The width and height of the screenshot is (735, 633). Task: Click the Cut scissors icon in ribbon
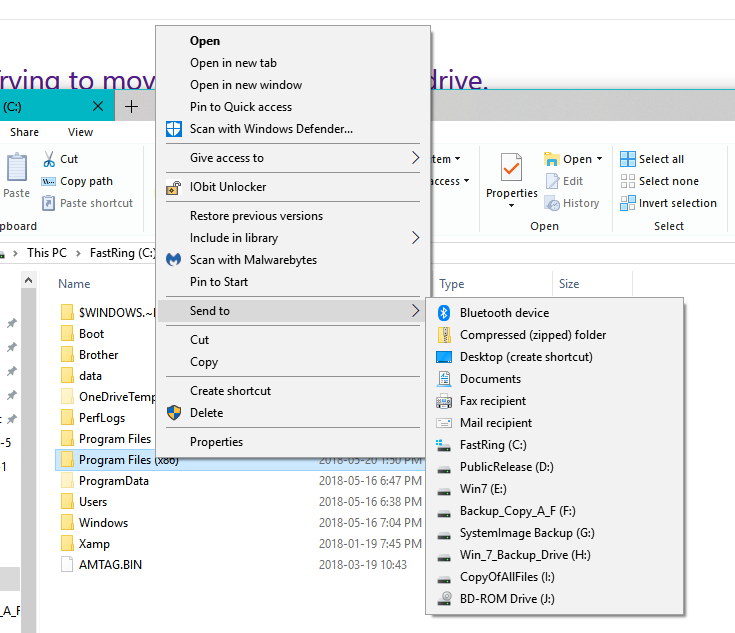click(49, 159)
